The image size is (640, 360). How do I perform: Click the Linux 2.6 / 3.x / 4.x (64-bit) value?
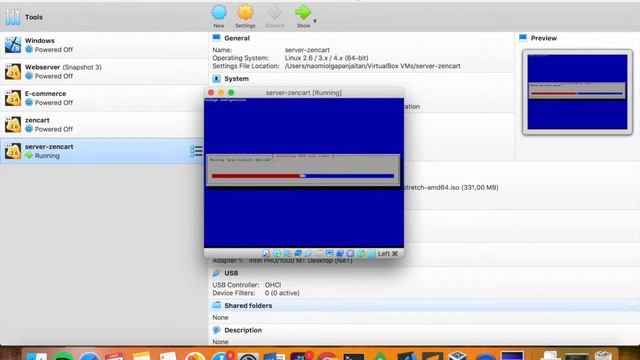(327, 58)
